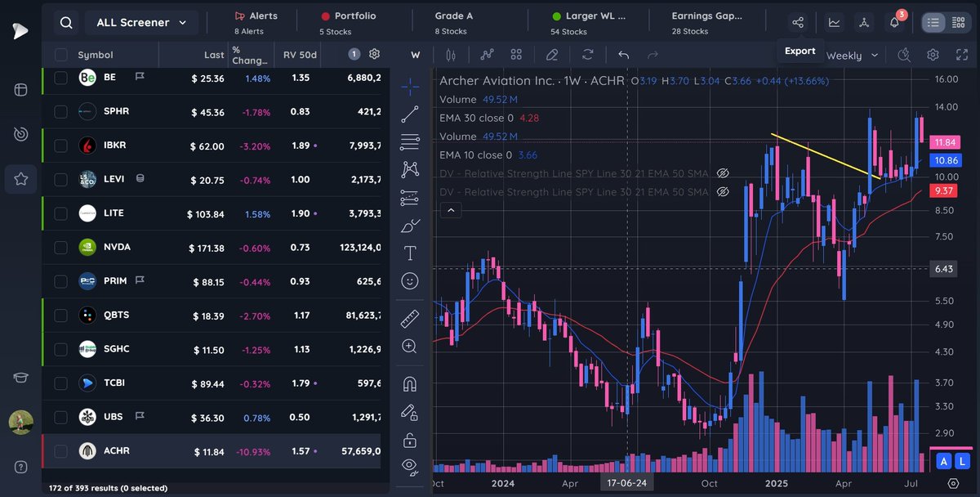Click the 17-06-24 date marker
980x497 pixels.
coord(626,483)
